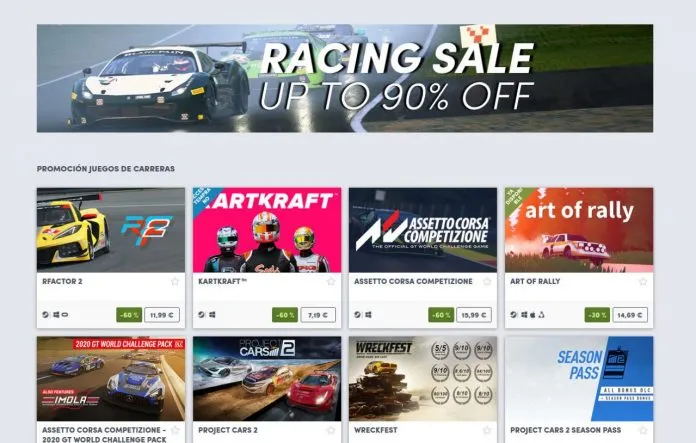
Task: Click Linux icon on Art of Rally card
Action: (x=542, y=315)
